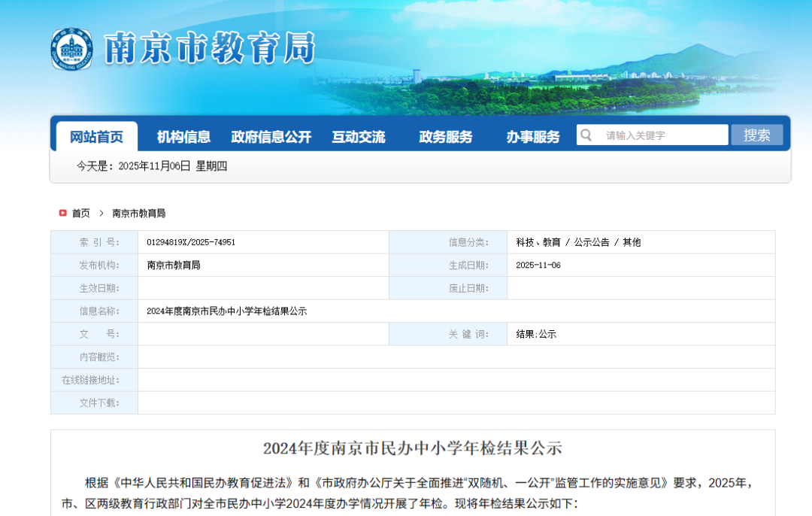Open the 政府信息公开 navigation item

point(271,137)
